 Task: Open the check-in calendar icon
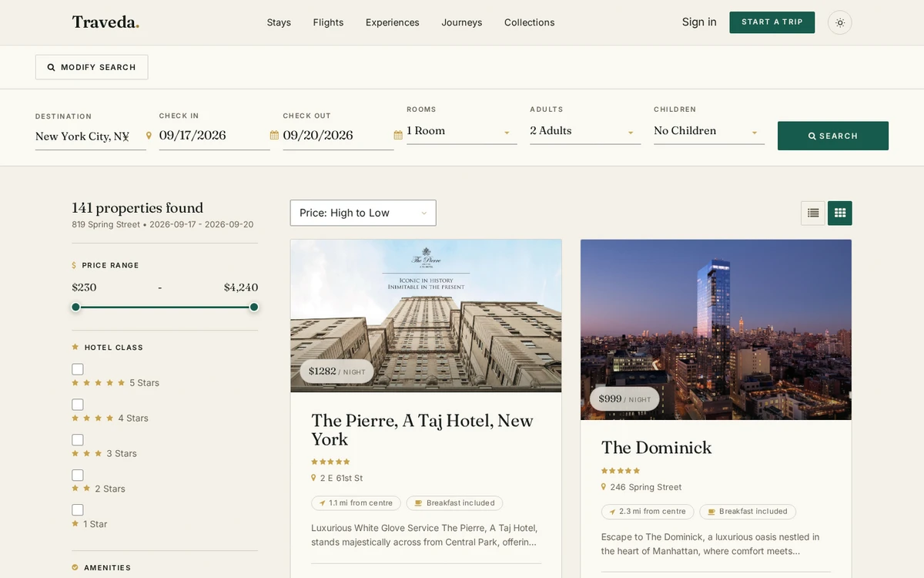tap(274, 135)
